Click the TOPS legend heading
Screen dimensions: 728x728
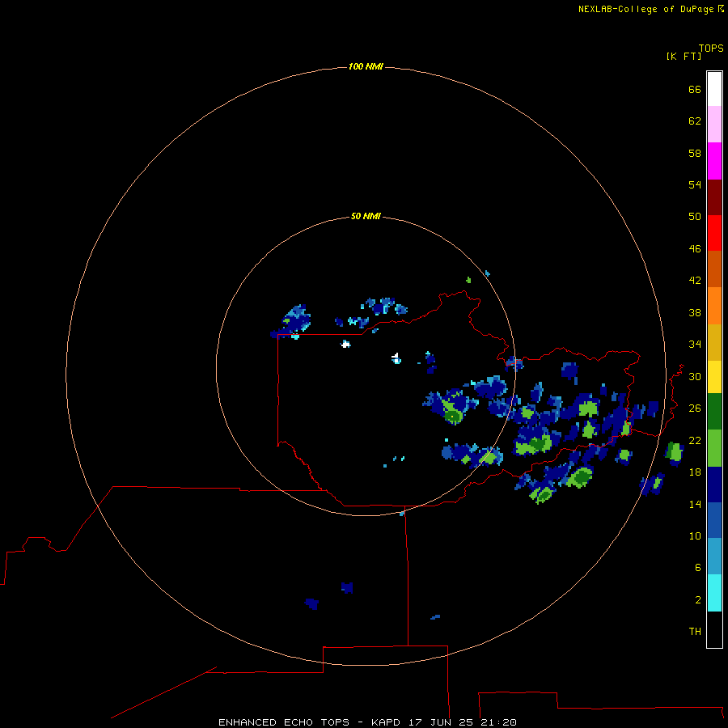click(x=711, y=48)
